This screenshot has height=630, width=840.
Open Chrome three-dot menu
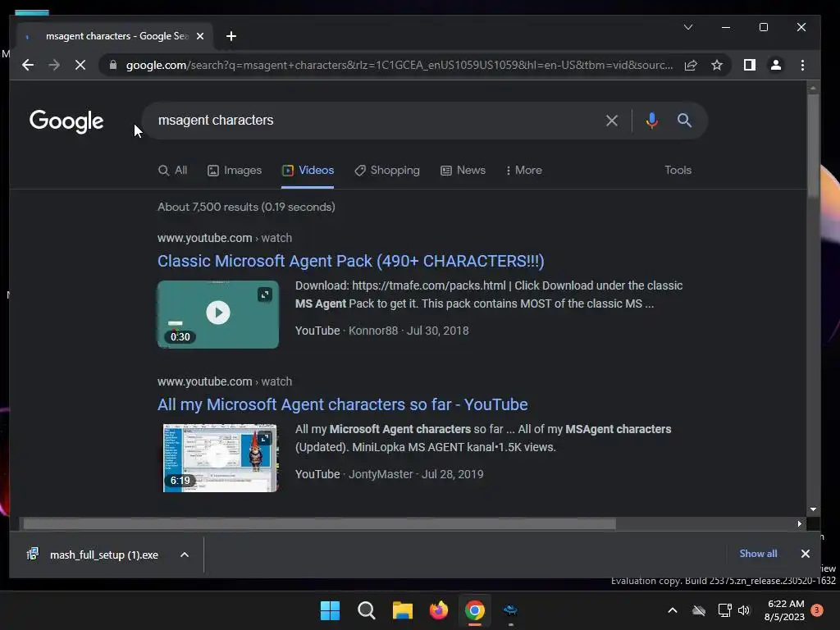point(802,66)
